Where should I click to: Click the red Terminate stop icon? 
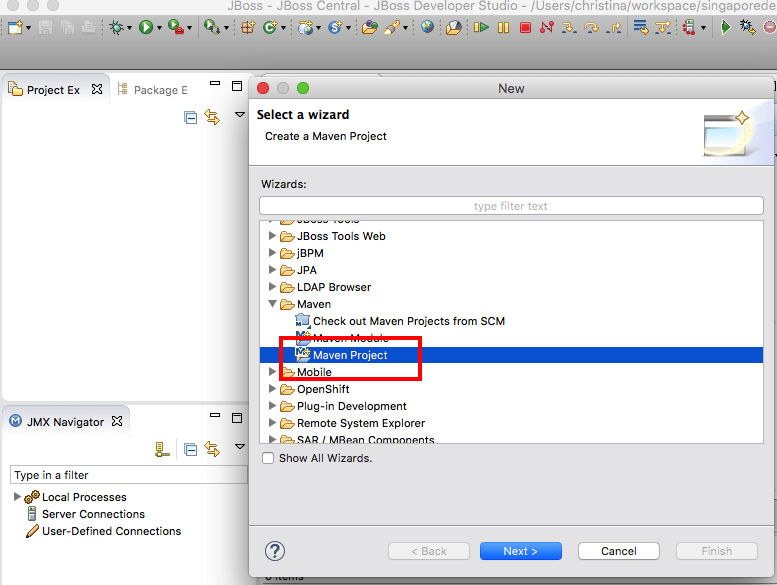526,27
